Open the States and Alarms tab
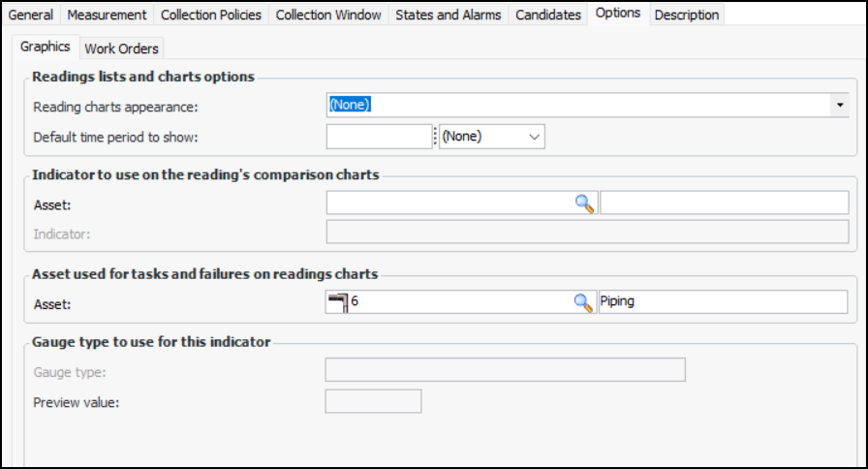 449,15
